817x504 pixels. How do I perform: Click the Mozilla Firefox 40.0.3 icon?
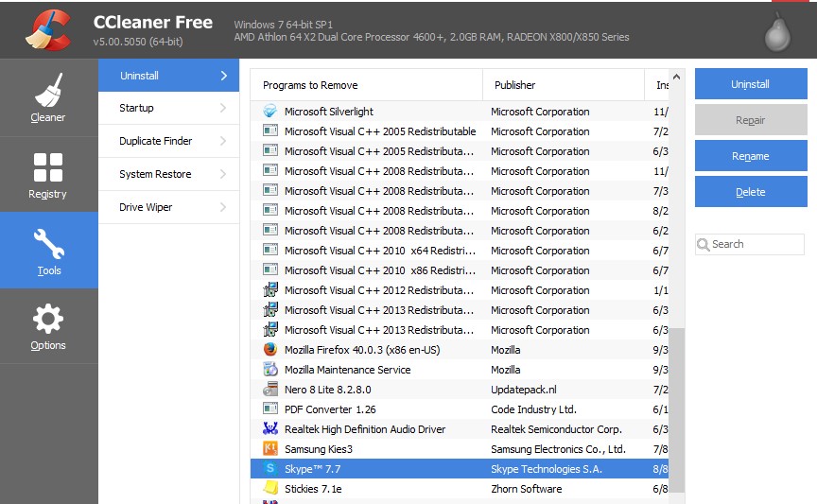click(x=270, y=350)
